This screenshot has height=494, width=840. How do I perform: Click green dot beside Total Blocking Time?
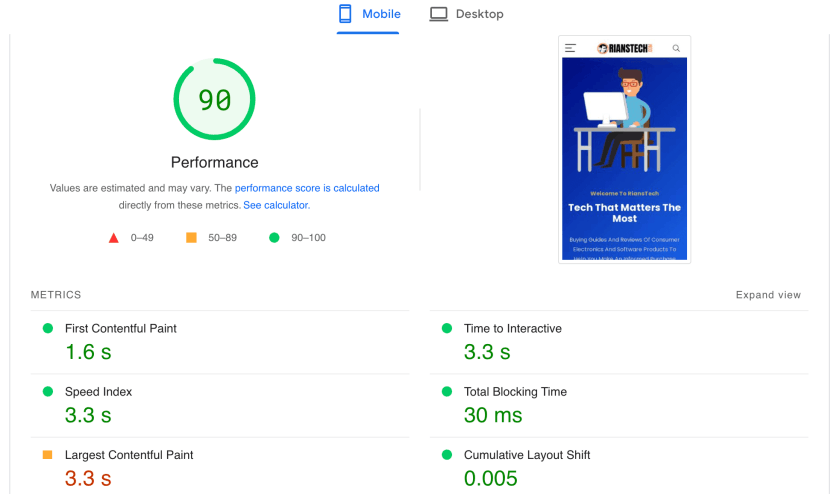[x=447, y=392]
